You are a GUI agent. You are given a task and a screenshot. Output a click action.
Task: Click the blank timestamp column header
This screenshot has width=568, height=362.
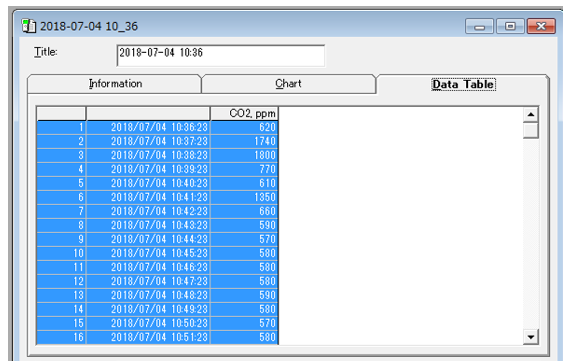point(148,114)
